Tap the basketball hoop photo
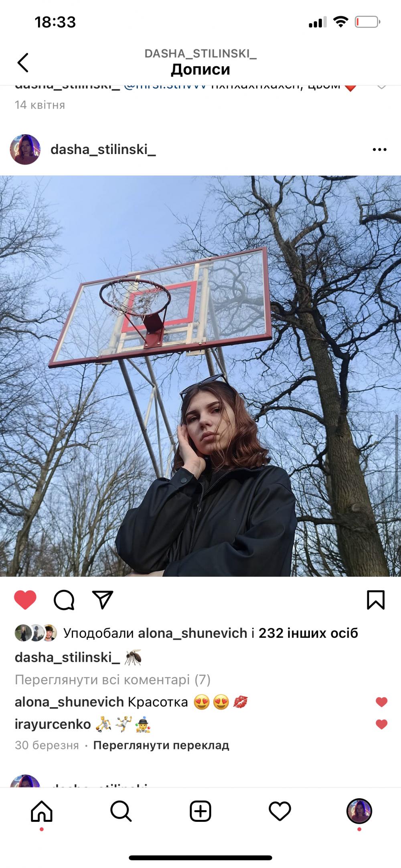Screen dimensions: 401x868 coord(200,376)
